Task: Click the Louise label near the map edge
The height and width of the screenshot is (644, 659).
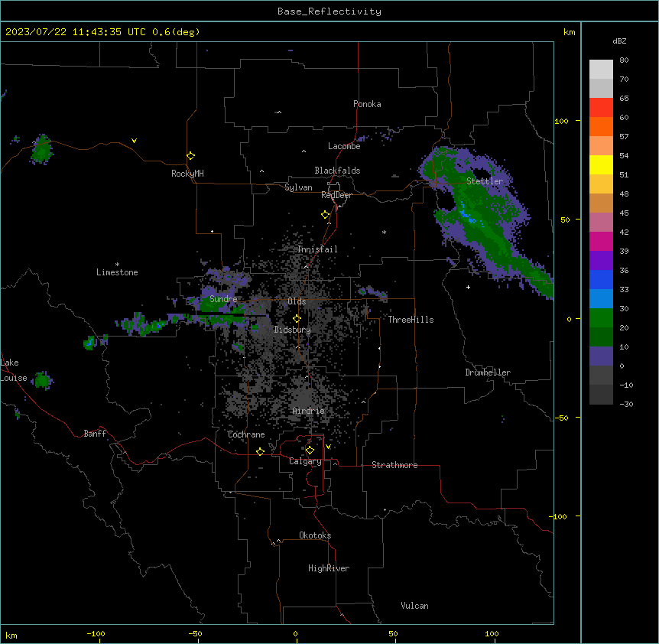Action: 14,378
